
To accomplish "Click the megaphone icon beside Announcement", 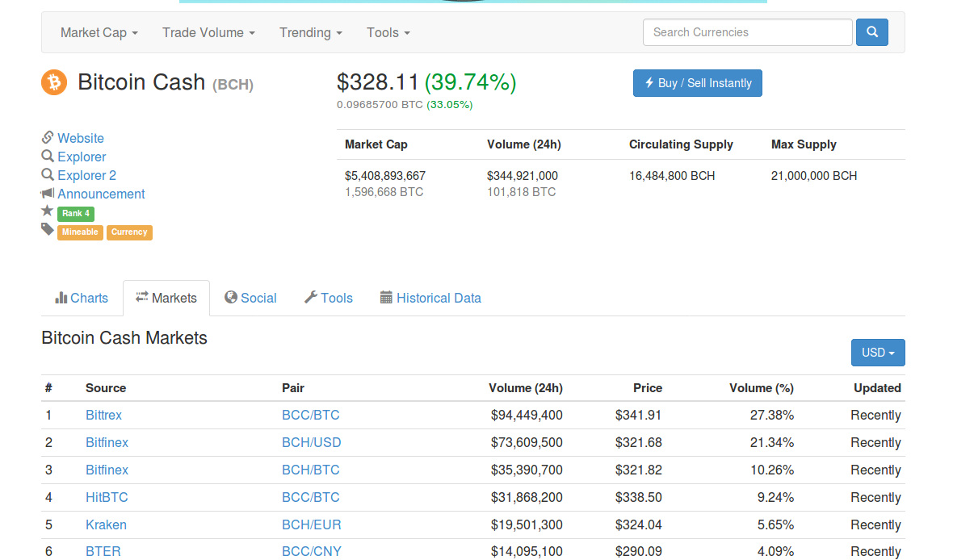I will point(48,193).
